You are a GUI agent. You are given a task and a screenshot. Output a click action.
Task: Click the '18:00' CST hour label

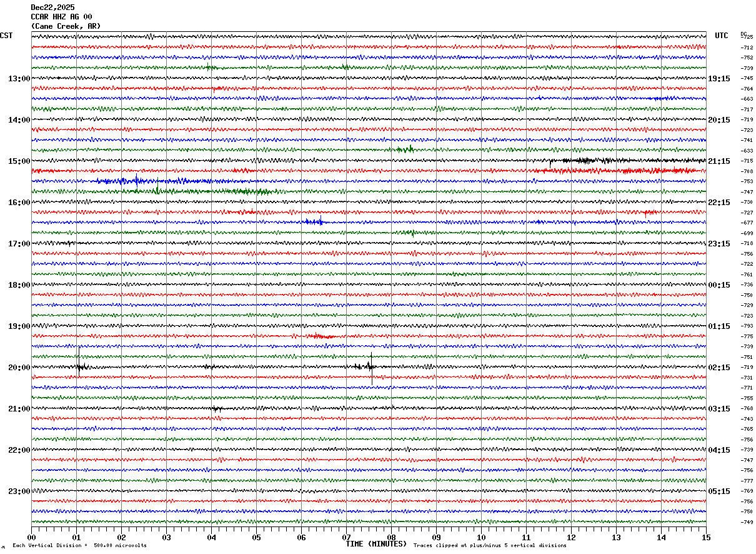pos(19,285)
